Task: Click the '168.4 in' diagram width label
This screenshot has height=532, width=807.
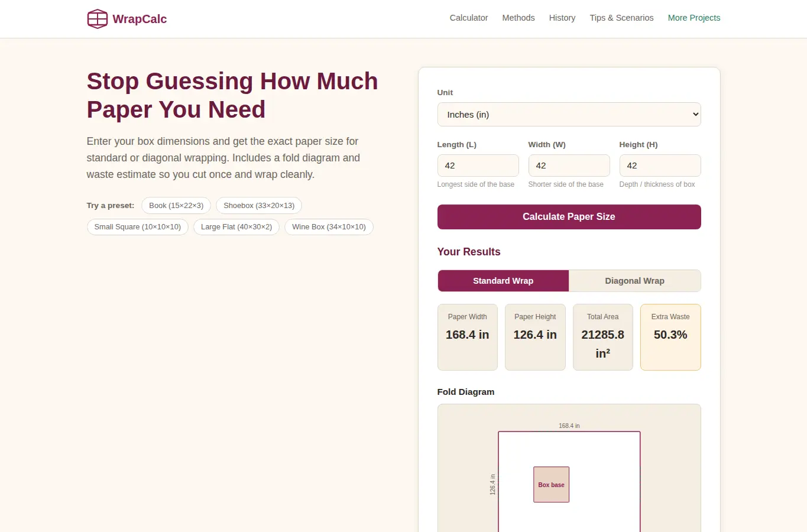Action: [569, 426]
